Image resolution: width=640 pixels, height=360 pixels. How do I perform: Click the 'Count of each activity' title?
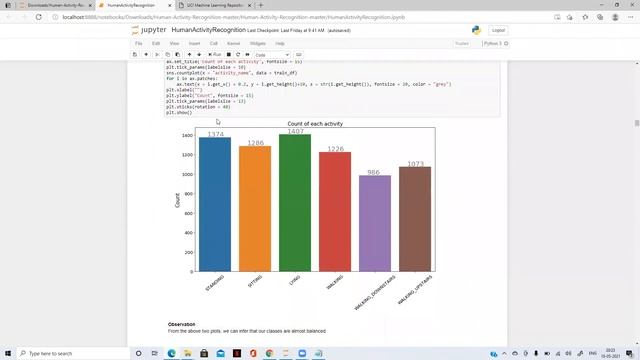pyautogui.click(x=315, y=124)
